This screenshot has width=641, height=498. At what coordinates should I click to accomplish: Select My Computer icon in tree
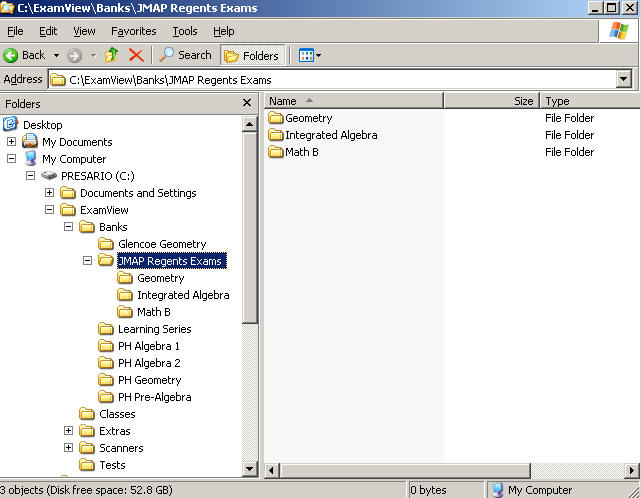coord(31,159)
